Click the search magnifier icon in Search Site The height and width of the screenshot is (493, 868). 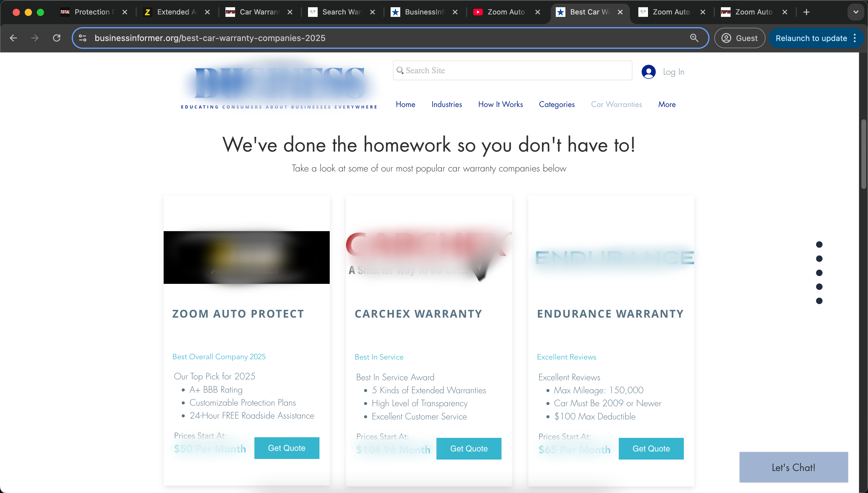point(400,71)
